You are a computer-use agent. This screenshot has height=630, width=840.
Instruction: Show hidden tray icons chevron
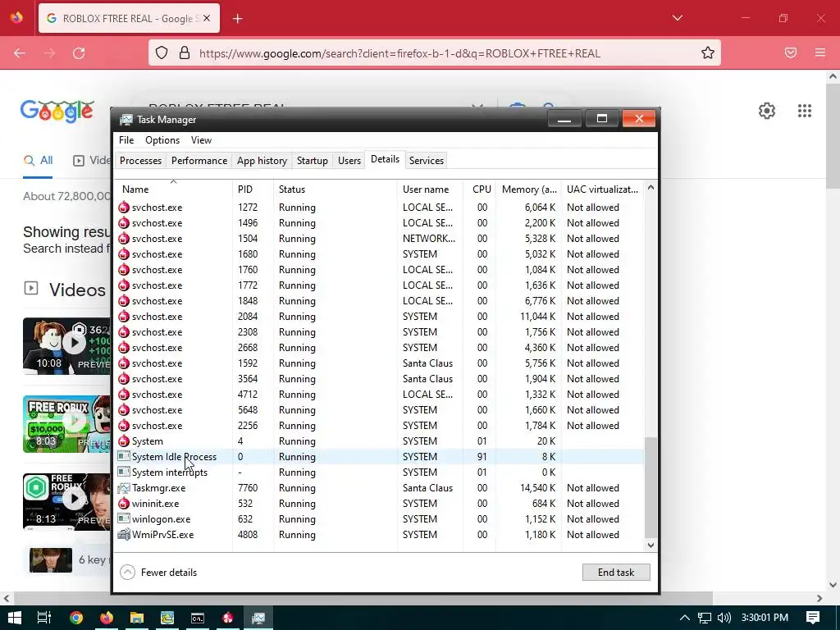point(684,618)
